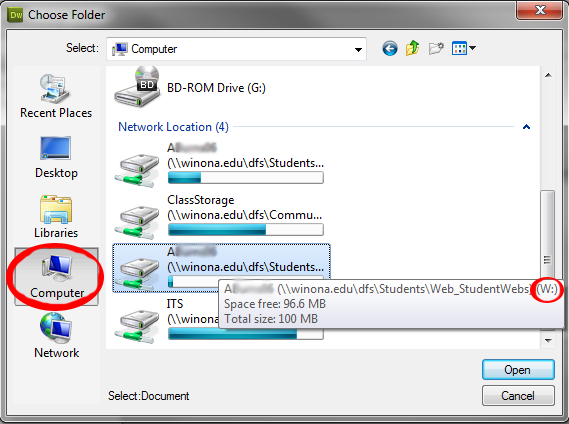Image resolution: width=569 pixels, height=424 pixels.
Task: Select the highlighted Students W: drive
Action: pos(221,268)
